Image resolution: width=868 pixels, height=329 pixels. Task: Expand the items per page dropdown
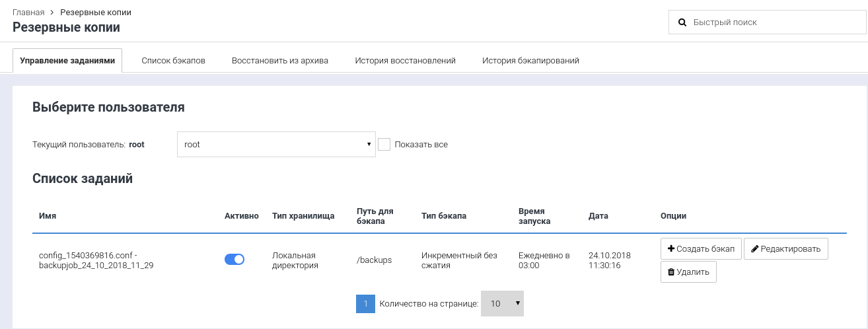click(502, 303)
